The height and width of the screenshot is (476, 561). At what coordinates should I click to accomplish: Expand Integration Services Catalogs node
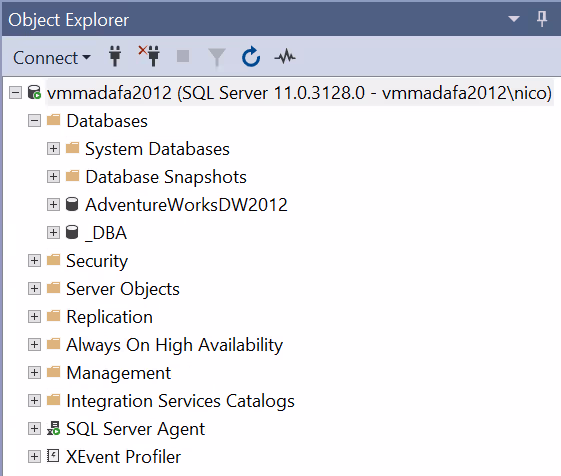[34, 400]
